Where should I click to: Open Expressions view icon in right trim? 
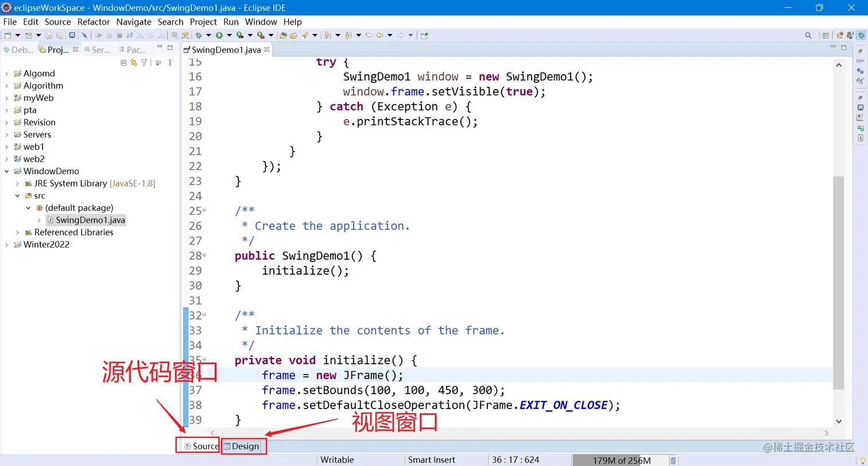coord(860,81)
